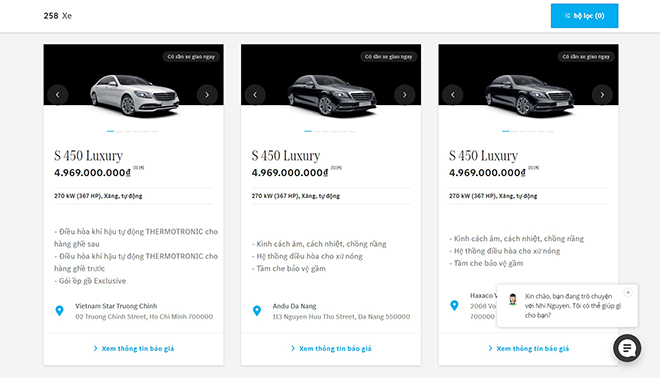Click location pin for Andu Da Nang
660x378 pixels.
[x=257, y=311]
